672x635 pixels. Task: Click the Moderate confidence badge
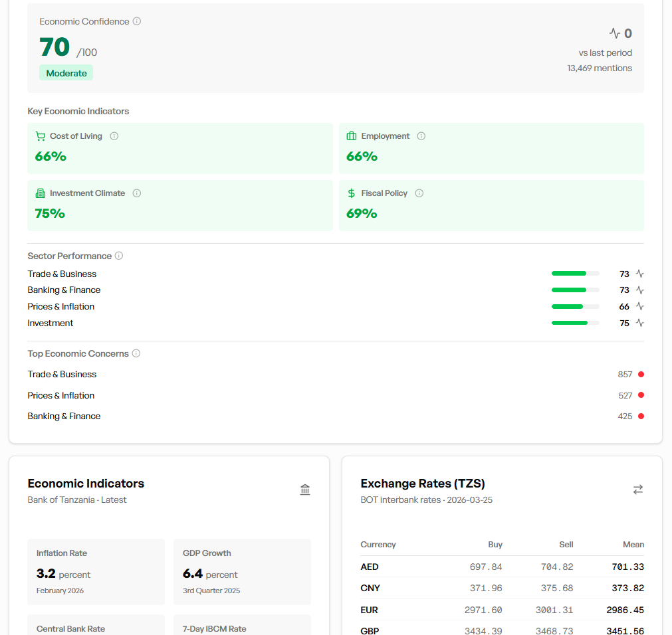(66, 73)
